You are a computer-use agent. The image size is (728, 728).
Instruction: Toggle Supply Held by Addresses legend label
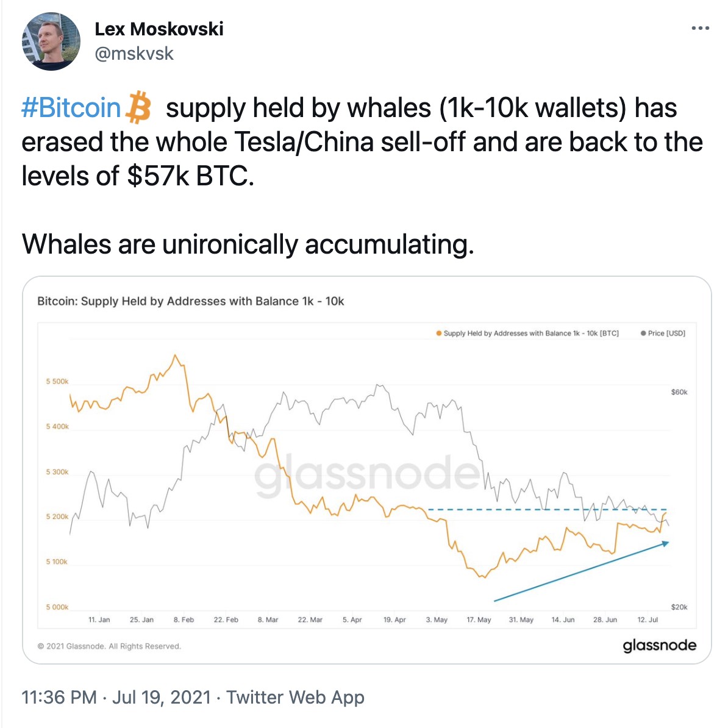pos(530,334)
